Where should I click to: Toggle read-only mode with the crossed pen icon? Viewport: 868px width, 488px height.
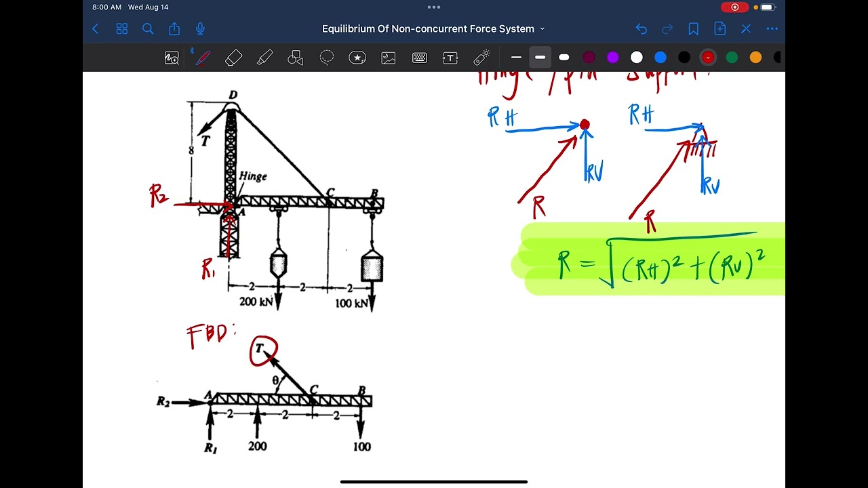coord(746,28)
